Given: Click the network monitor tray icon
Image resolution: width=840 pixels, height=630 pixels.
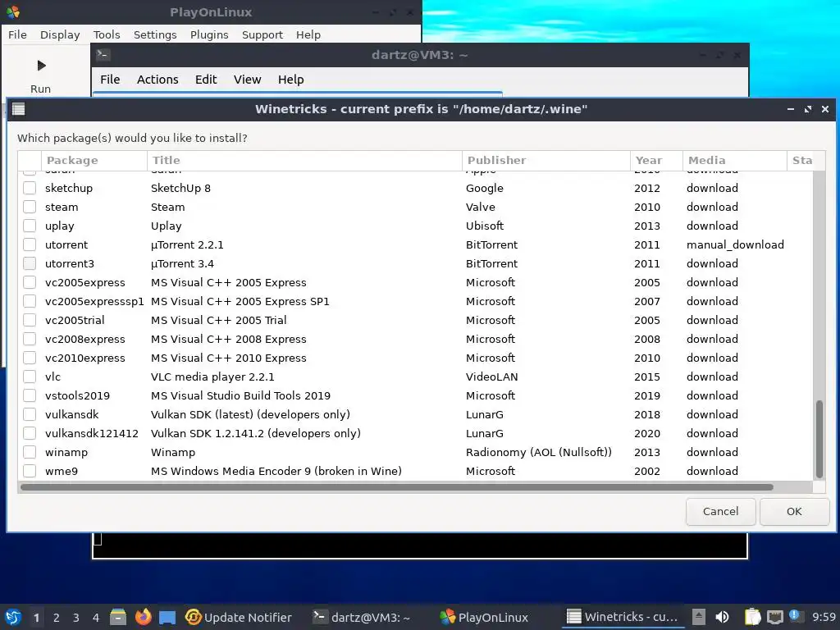Looking at the screenshot, I should click(x=774, y=617).
